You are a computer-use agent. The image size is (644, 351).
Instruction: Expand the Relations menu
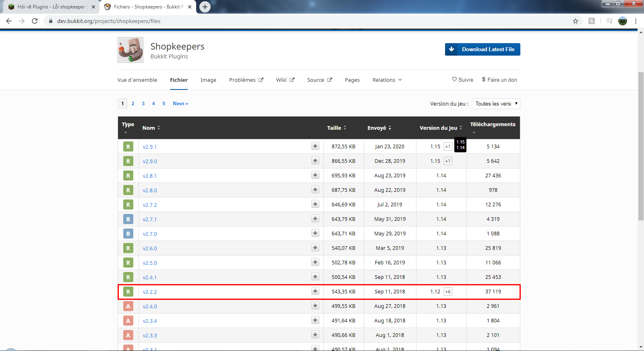[x=387, y=80]
